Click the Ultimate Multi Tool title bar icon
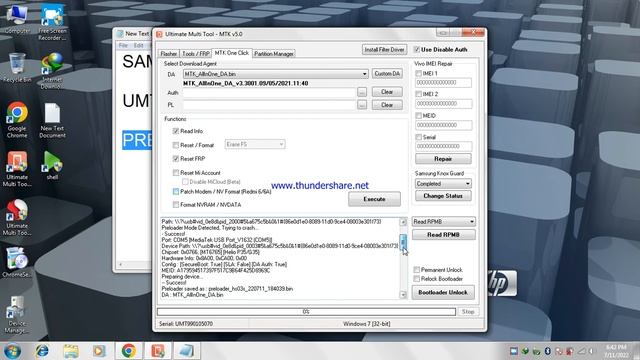This screenshot has width=640, height=360. [x=160, y=34]
